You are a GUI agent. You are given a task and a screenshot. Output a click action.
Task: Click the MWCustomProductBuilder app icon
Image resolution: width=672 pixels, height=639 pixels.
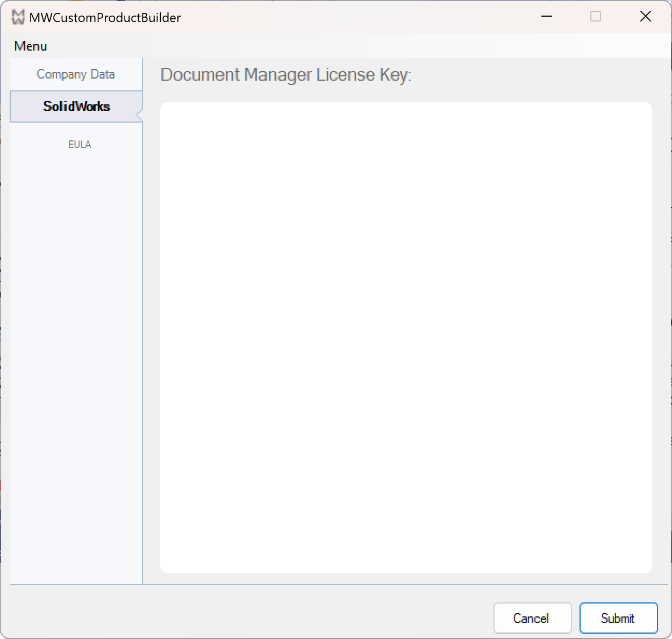point(18,17)
